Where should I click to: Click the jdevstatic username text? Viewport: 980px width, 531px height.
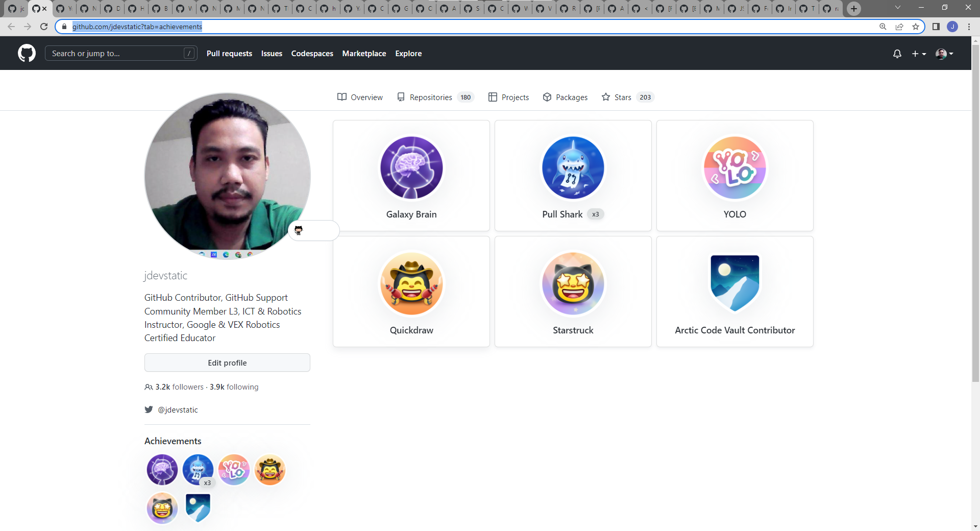165,276
